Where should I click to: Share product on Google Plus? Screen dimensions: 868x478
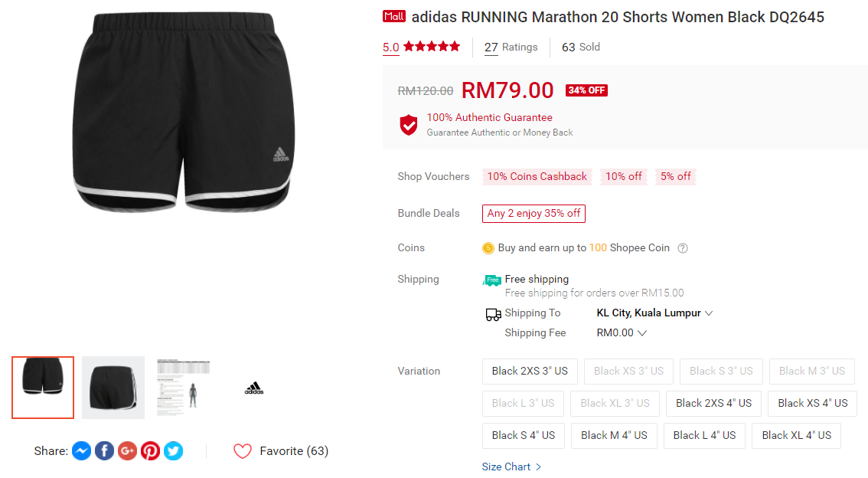(128, 451)
